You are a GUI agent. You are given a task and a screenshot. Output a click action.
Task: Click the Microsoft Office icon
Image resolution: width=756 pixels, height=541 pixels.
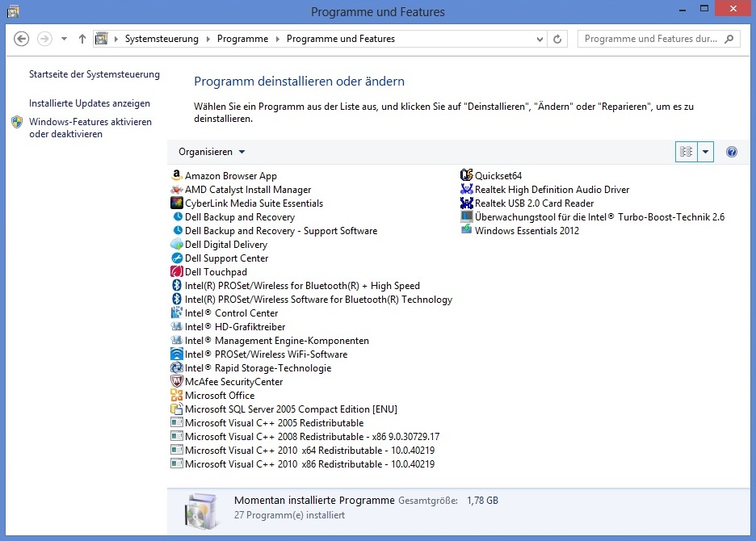177,396
